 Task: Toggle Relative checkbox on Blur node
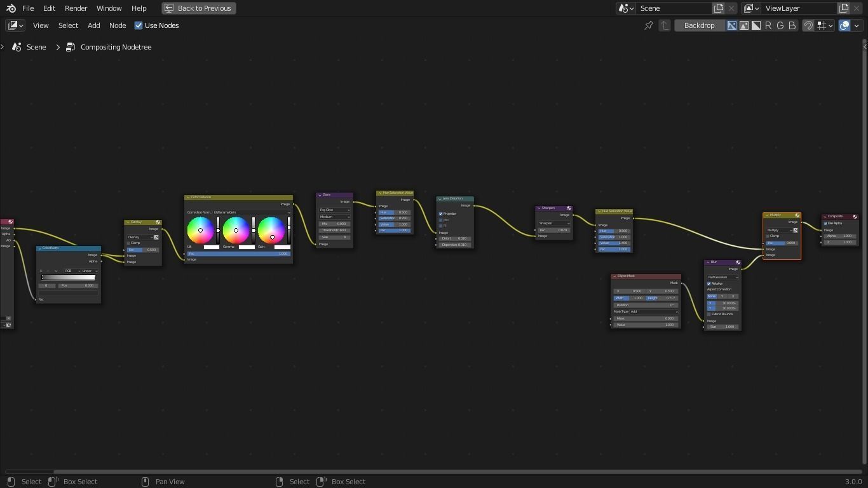[709, 284]
